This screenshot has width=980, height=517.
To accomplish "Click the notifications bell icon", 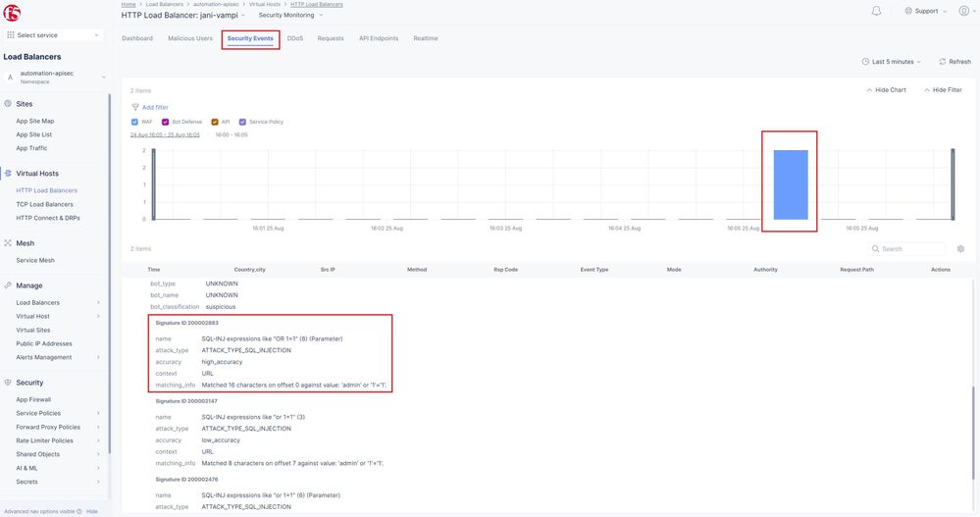I will click(x=876, y=11).
